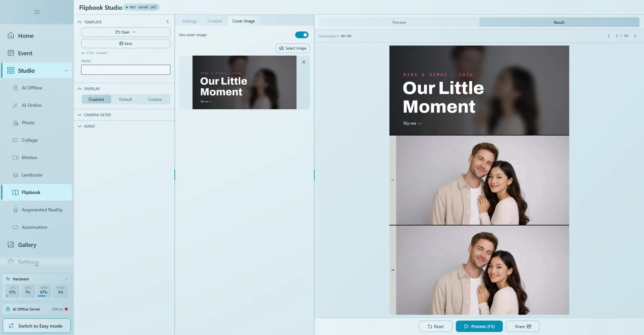
Task: Select Flipbook in sidebar
Action: [x=37, y=192]
